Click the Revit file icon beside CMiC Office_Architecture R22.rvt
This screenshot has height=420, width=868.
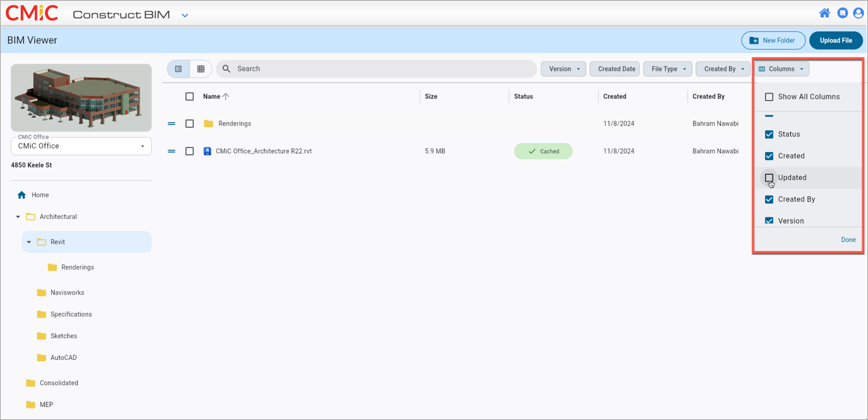208,151
